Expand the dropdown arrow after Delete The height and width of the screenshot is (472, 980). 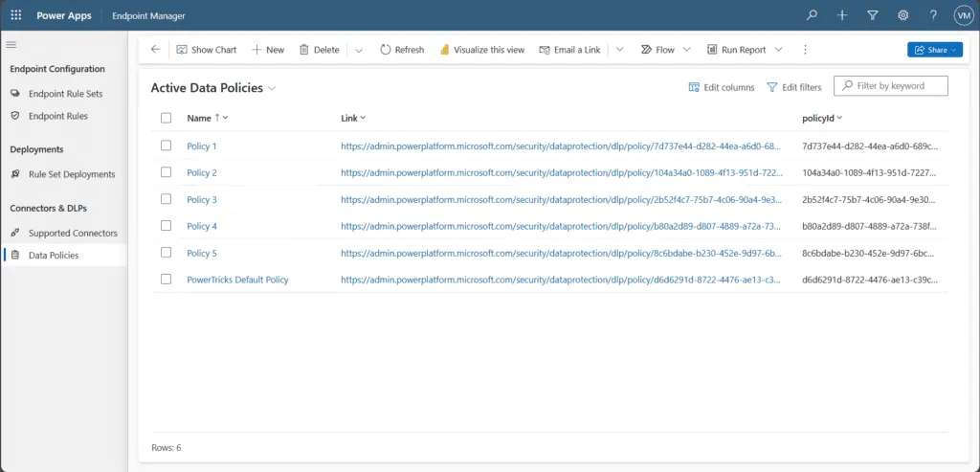359,50
